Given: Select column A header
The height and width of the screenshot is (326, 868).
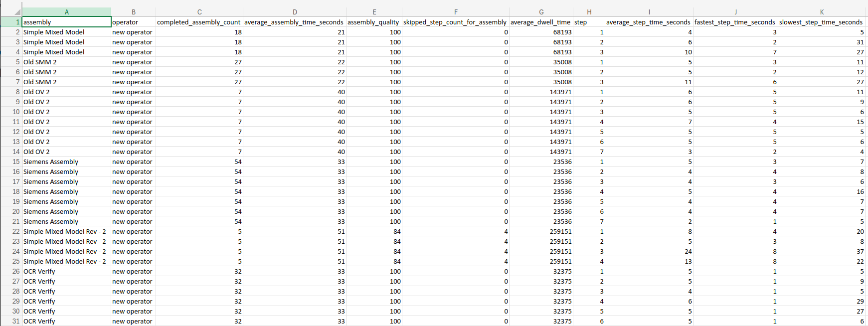Looking at the screenshot, I should [x=67, y=12].
